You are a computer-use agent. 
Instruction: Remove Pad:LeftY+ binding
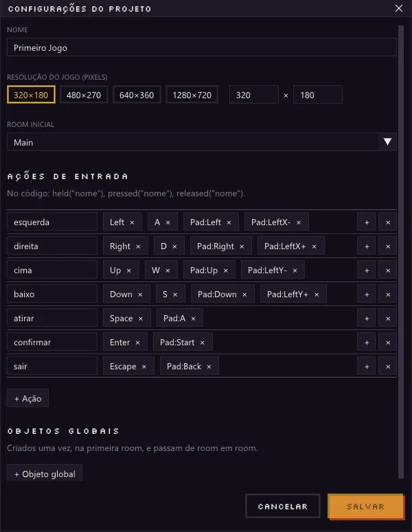click(x=317, y=295)
